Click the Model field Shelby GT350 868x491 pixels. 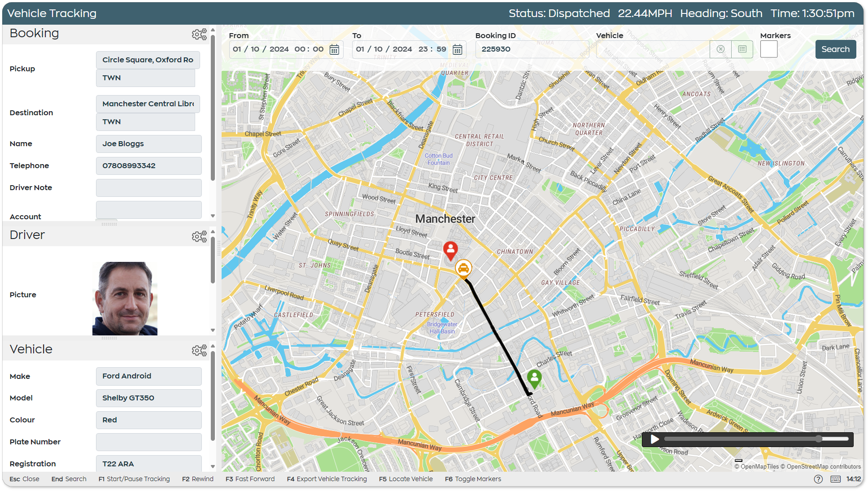pos(149,398)
